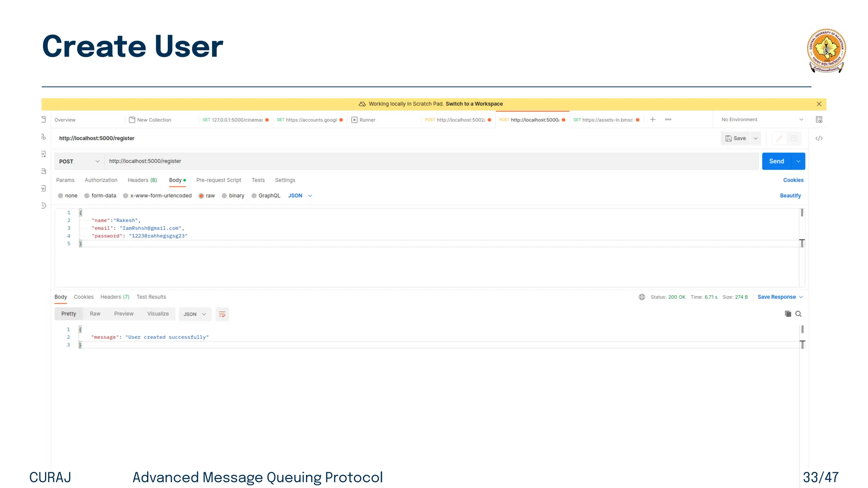Select none body type
Viewport: 868px width, 488px height.
click(67, 196)
